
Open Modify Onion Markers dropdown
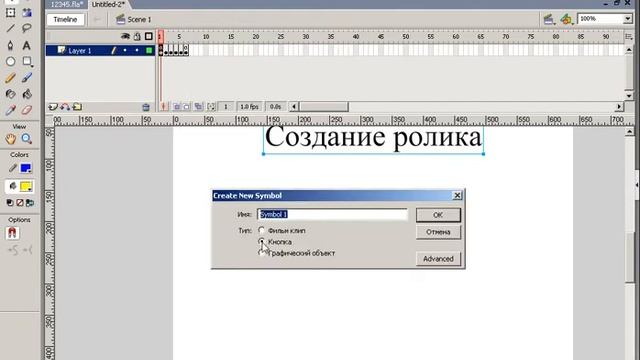pyautogui.click(x=211, y=107)
